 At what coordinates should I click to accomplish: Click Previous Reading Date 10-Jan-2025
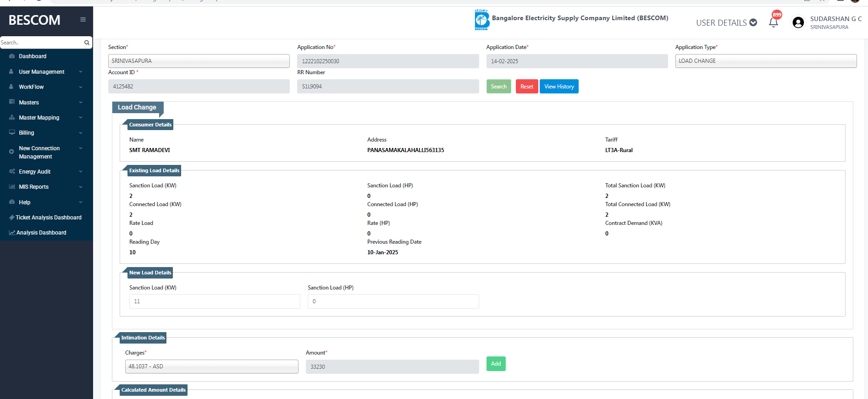(x=382, y=252)
